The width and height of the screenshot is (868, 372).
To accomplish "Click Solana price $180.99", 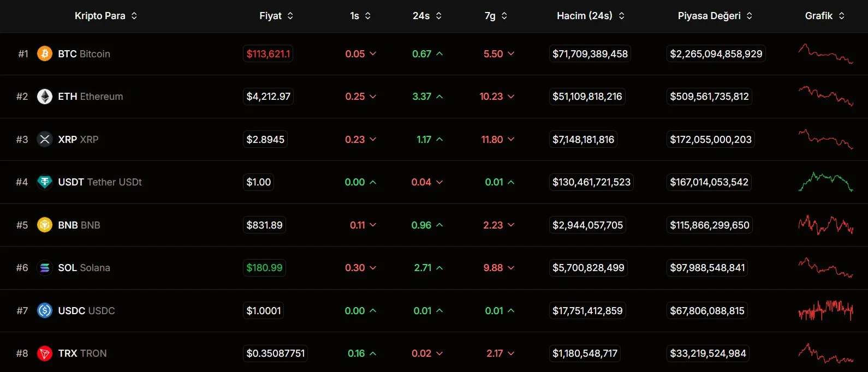I will tap(264, 268).
